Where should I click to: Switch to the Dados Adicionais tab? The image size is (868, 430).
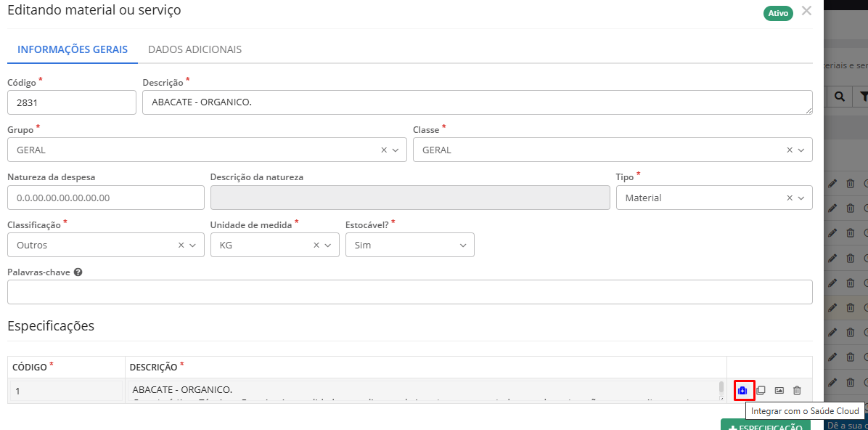point(195,49)
